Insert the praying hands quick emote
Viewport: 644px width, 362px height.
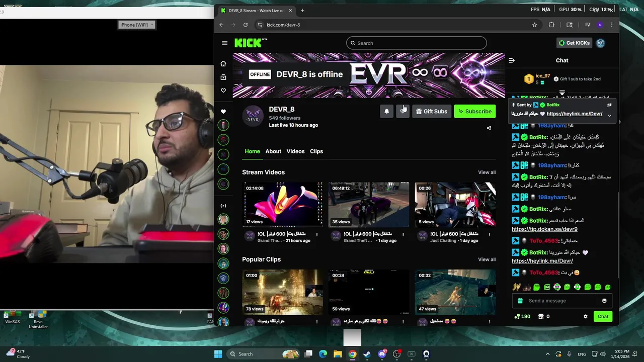coord(516,287)
